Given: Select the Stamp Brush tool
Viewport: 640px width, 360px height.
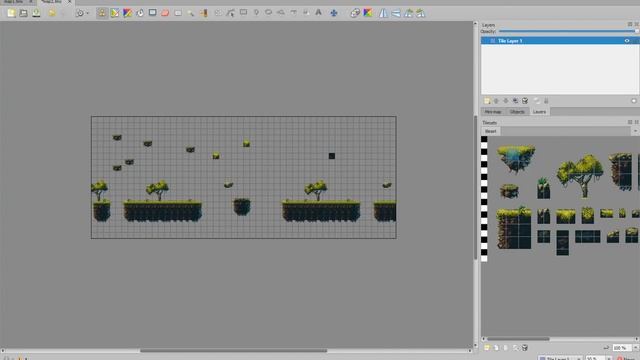Looking at the screenshot, I should [102, 13].
